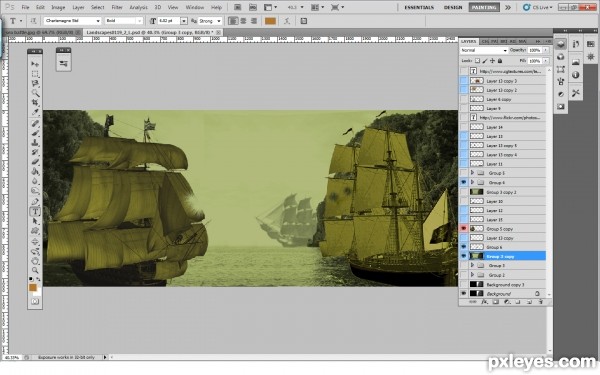This screenshot has width=600, height=375.
Task: Show the Background copy 3 layer
Action: (464, 284)
